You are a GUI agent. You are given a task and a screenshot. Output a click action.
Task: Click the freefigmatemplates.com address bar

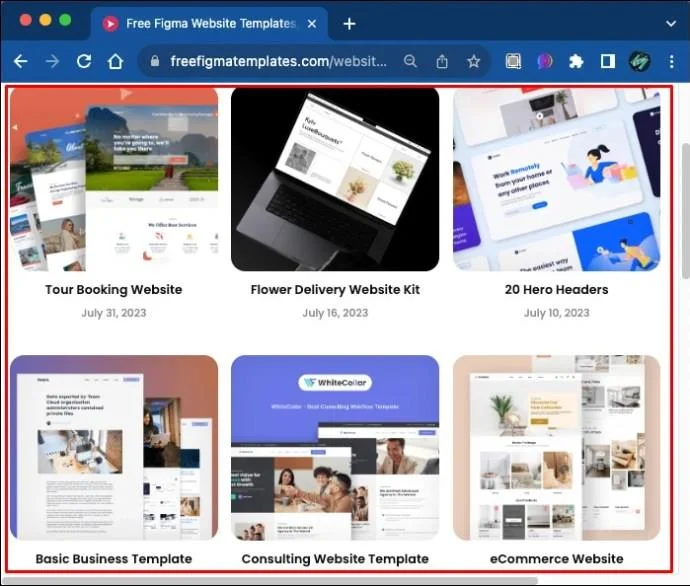[x=279, y=61]
